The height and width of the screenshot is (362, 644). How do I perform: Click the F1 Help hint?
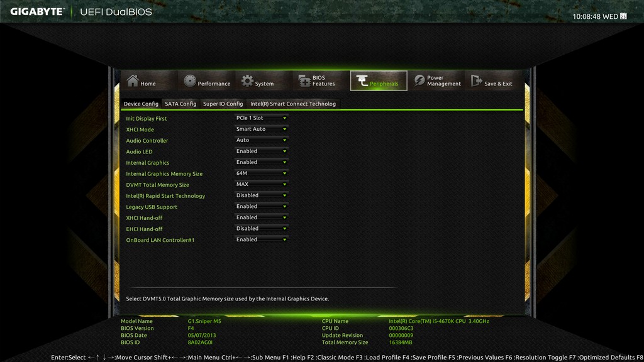pyautogui.click(x=294, y=358)
